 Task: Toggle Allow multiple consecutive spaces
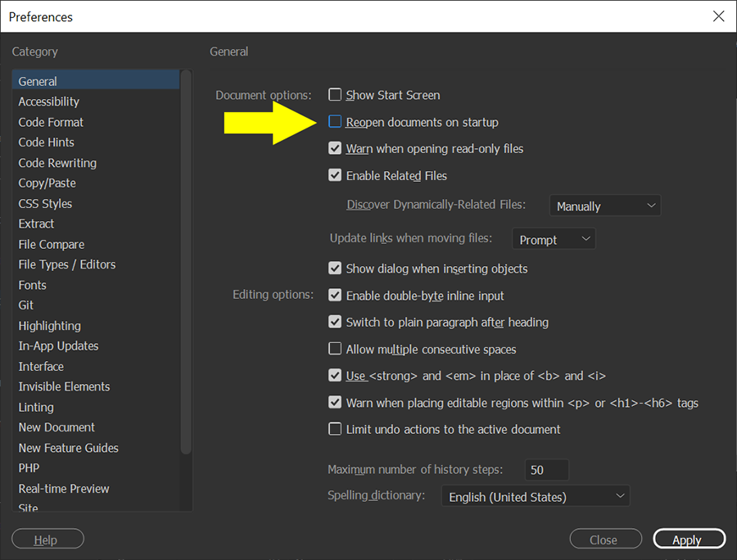(x=335, y=349)
